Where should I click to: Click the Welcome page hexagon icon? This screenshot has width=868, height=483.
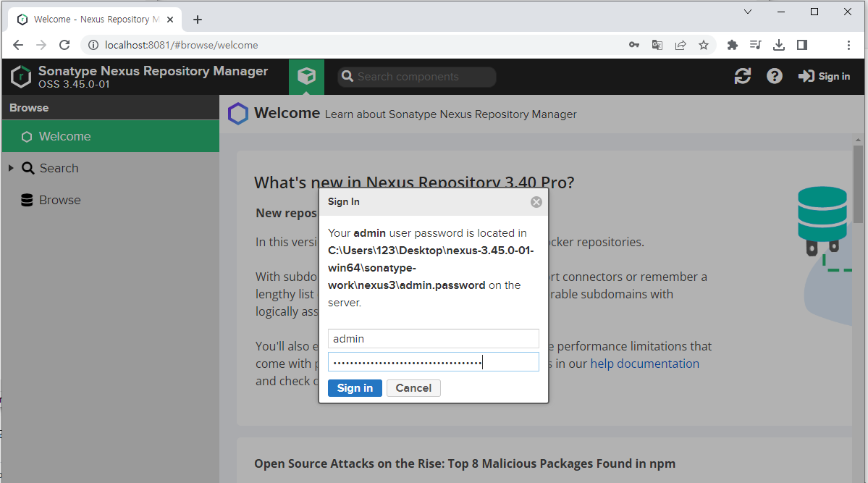pyautogui.click(x=238, y=114)
